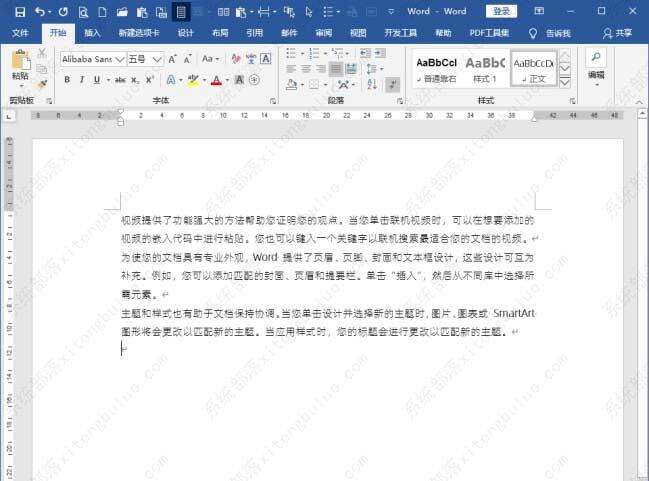Open the line spacing dropdown
The width and height of the screenshot is (649, 481).
(x=375, y=69)
